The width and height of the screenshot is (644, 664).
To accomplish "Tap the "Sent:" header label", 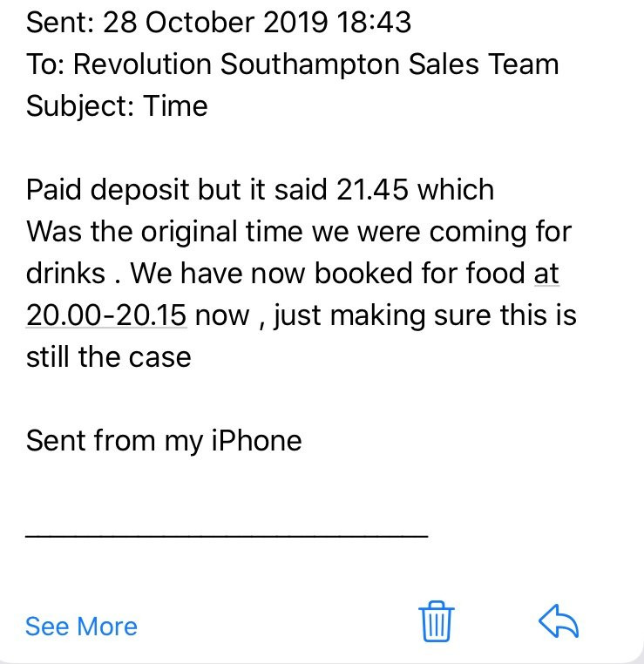I will point(60,22).
